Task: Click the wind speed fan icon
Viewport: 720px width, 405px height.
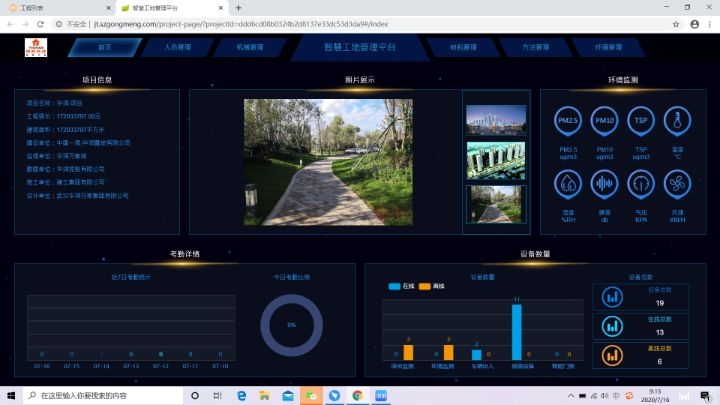Action: [677, 183]
